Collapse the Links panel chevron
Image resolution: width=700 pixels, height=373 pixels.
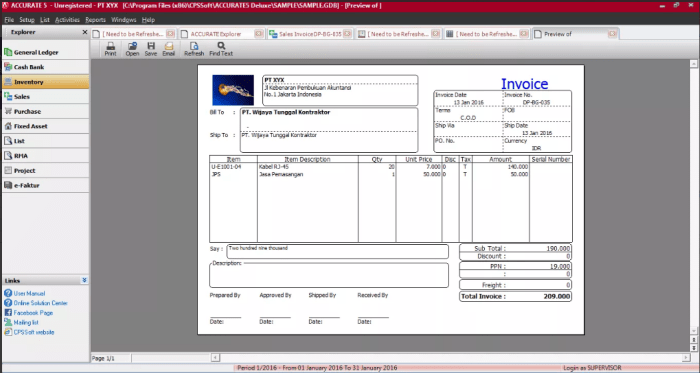pos(84,280)
